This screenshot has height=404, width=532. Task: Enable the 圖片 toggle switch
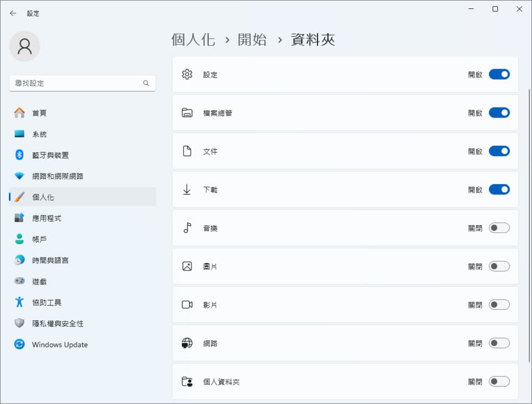(x=499, y=266)
